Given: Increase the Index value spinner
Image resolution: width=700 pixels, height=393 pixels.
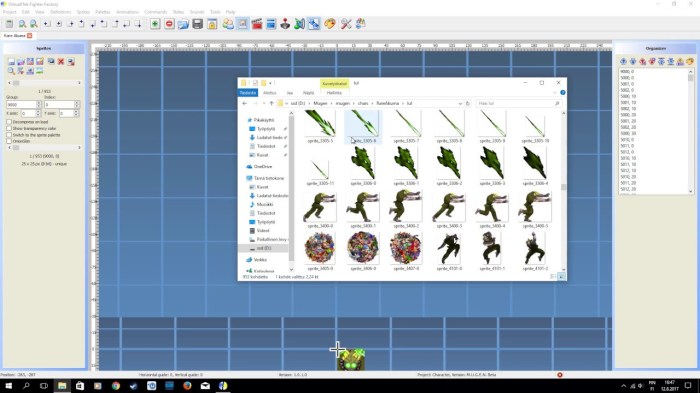Looking at the screenshot, I should 76,103.
